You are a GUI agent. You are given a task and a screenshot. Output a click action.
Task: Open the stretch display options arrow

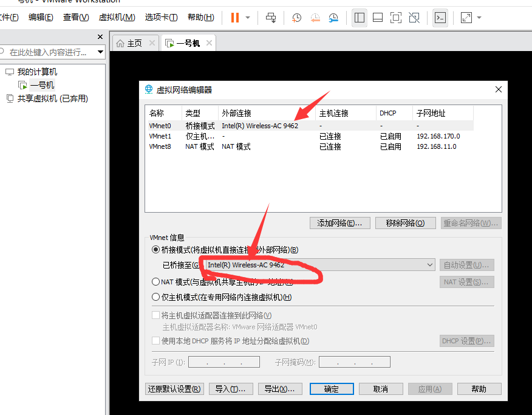click(x=479, y=17)
